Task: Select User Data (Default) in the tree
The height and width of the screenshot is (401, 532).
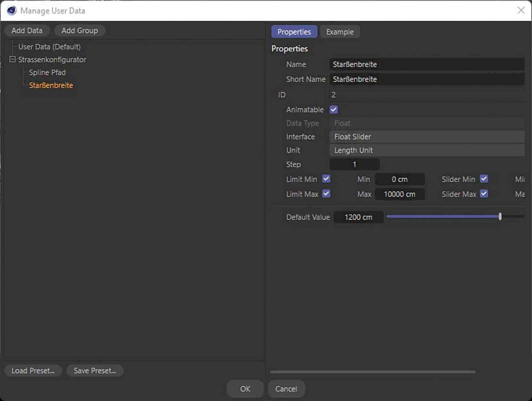Action: click(x=49, y=46)
